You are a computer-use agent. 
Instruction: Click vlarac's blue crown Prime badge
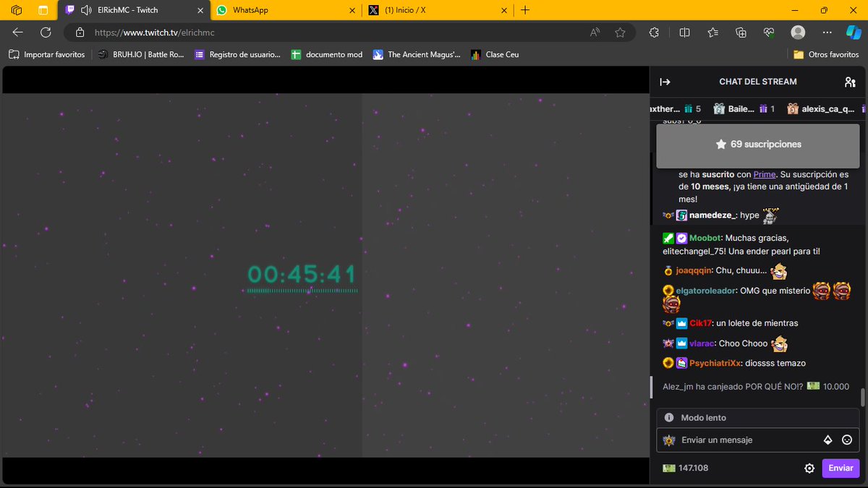tap(681, 343)
